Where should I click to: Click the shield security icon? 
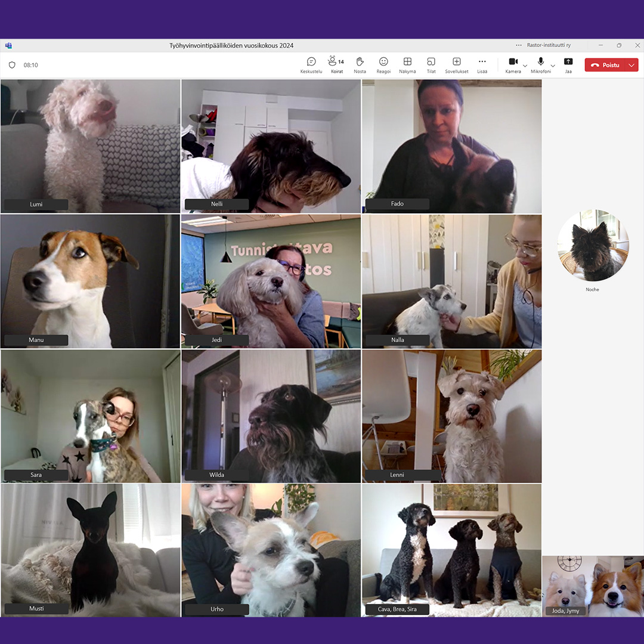(x=12, y=65)
